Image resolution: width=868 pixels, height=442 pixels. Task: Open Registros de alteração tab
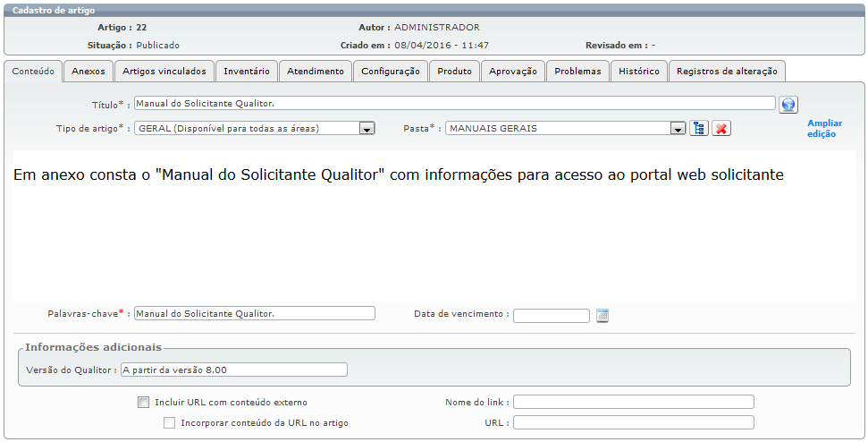tap(727, 71)
